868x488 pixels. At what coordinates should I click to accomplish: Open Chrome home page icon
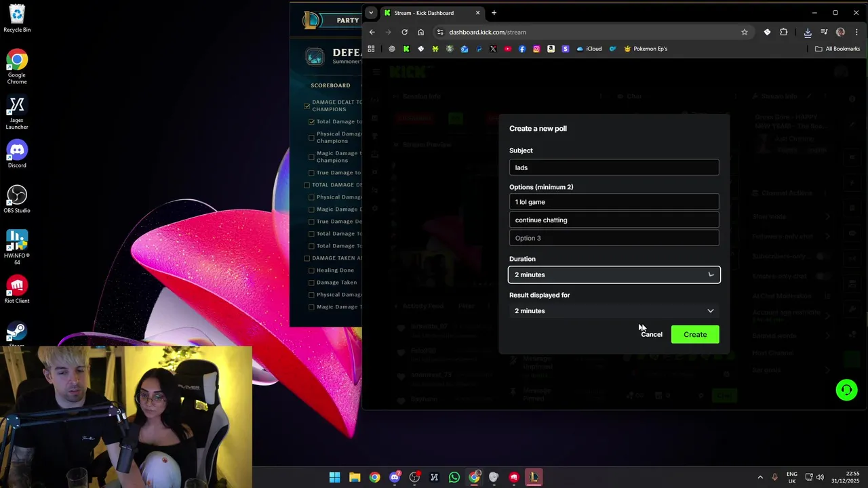[420, 32]
